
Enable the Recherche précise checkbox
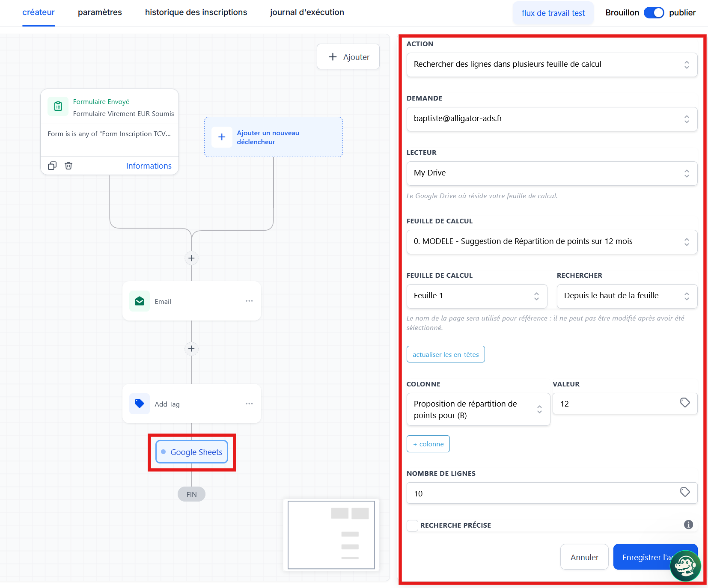coord(412,526)
